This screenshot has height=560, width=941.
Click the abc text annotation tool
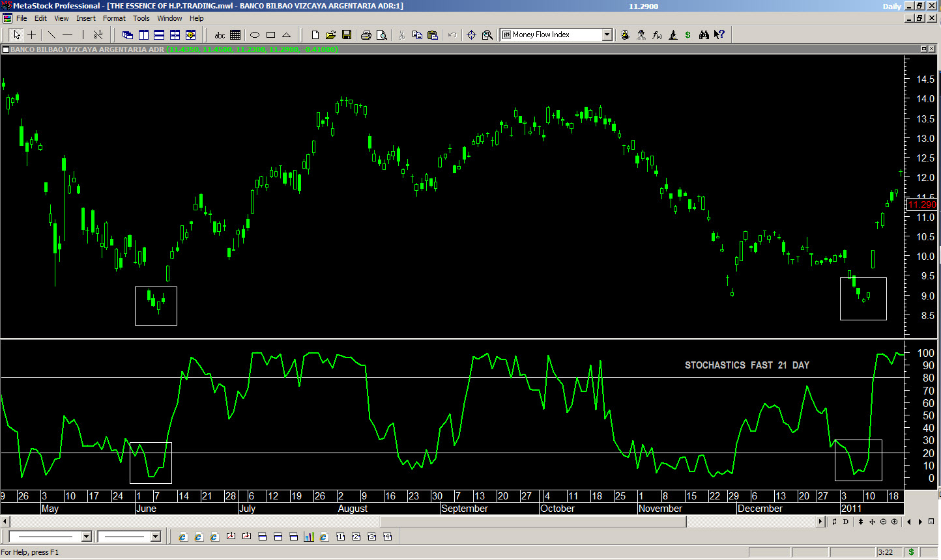pyautogui.click(x=220, y=35)
